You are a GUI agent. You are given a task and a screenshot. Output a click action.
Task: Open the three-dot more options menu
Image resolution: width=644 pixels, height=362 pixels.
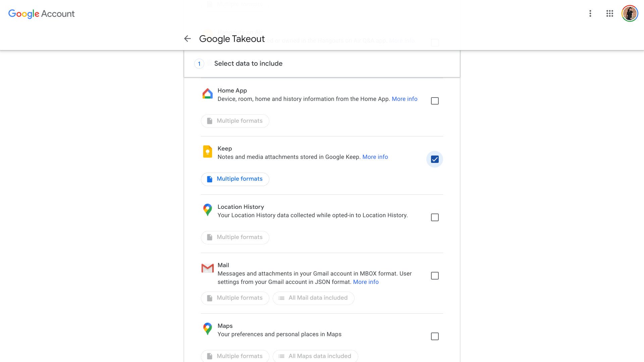590,13
